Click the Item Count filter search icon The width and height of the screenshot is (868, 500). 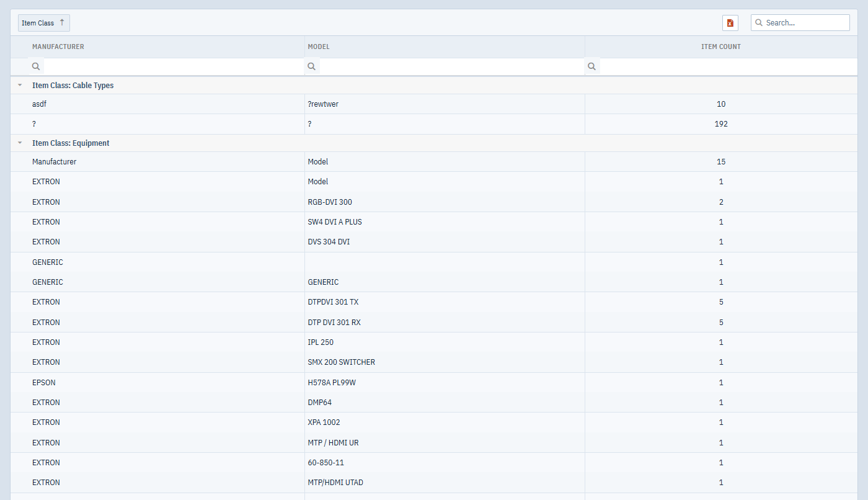pos(592,66)
